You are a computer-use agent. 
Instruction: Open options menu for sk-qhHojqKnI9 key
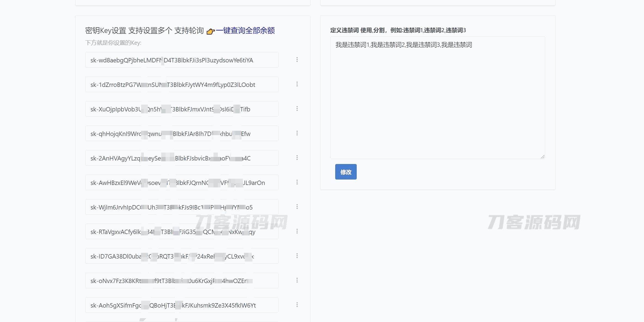pos(297,133)
